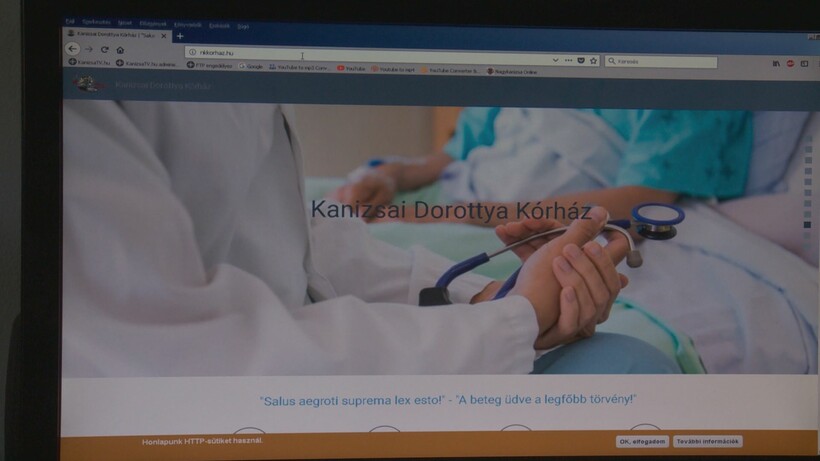Open the KanizsaTV.hu bookmark
Image resolution: width=820 pixels, height=461 pixels.
(89, 62)
